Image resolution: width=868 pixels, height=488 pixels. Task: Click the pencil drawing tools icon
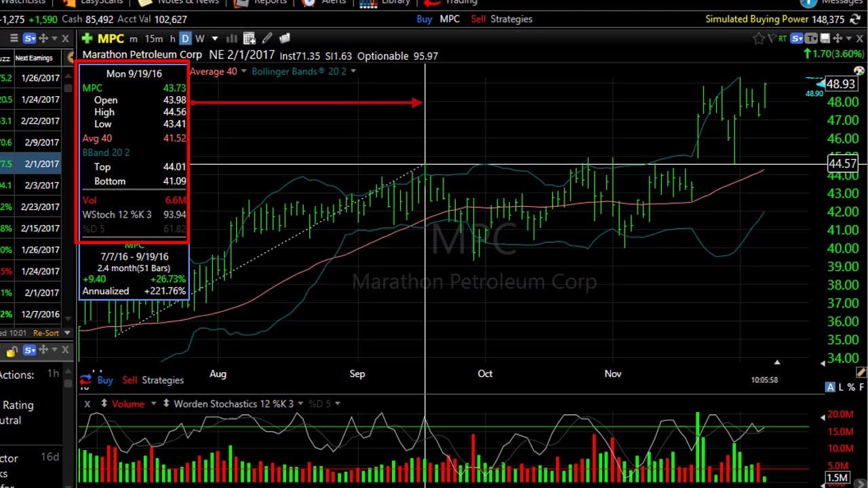pyautogui.click(x=267, y=39)
